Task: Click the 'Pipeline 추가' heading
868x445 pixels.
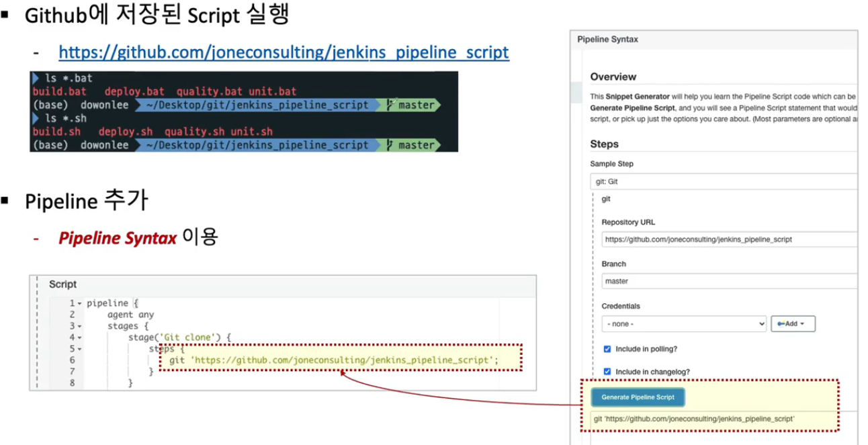Action: coord(87,200)
